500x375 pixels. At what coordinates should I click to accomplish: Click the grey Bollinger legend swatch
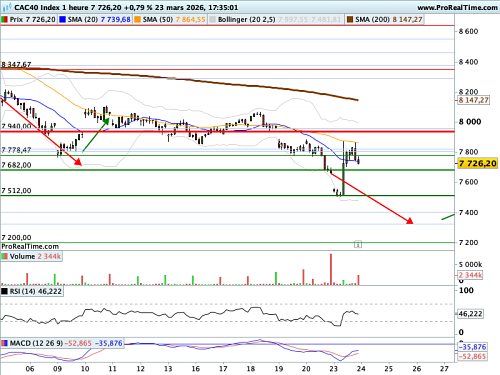pyautogui.click(x=212, y=20)
